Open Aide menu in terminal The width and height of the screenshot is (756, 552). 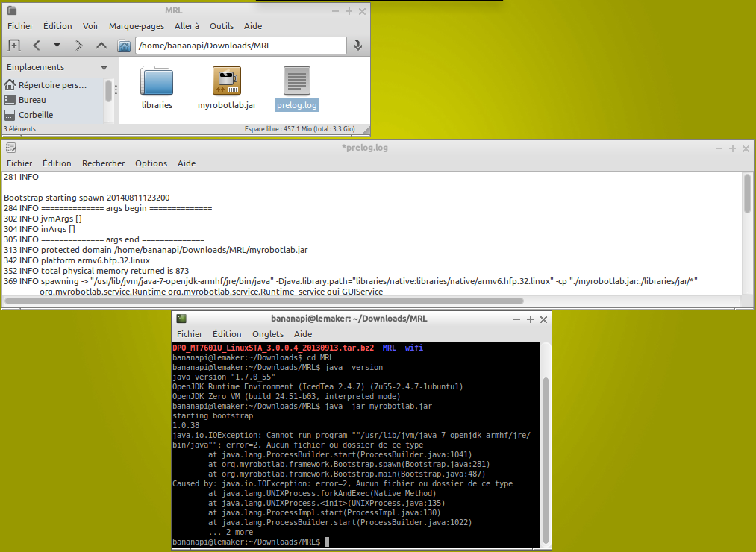point(303,334)
